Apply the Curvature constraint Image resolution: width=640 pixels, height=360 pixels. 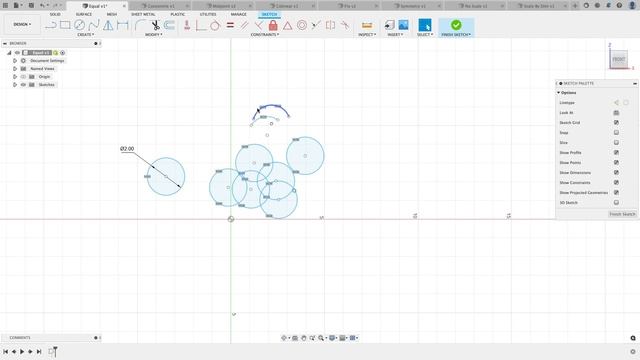(345, 25)
